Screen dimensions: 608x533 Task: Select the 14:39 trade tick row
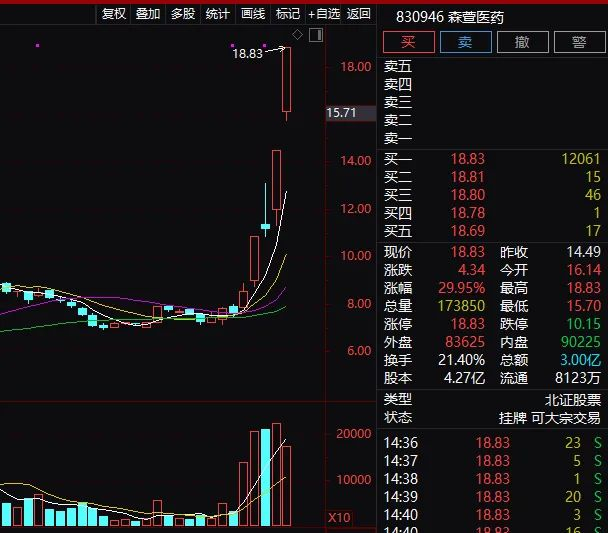[x=492, y=497]
